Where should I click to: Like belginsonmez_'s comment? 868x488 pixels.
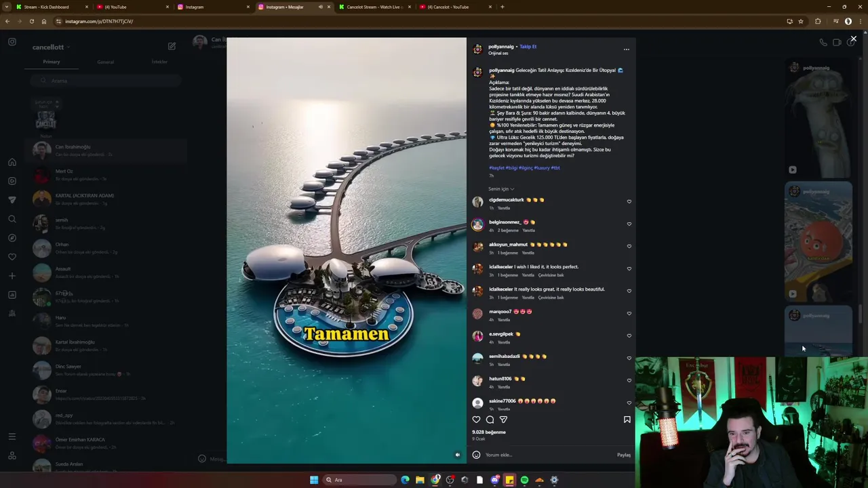coord(629,224)
